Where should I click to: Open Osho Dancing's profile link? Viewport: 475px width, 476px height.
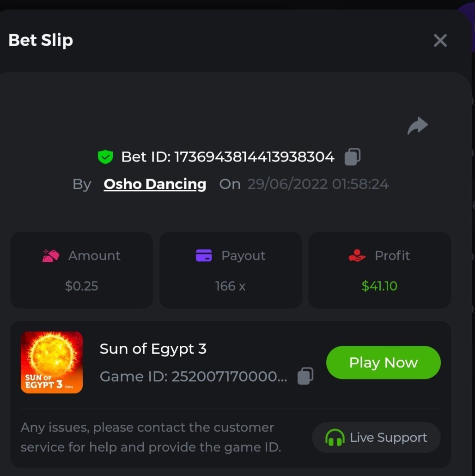pos(155,184)
